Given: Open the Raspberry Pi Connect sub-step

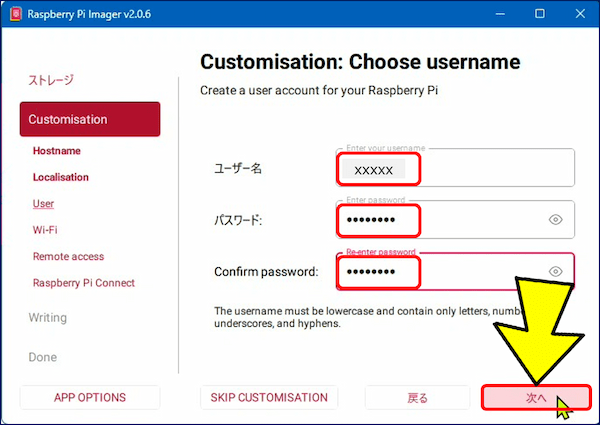Looking at the screenshot, I should 84,283.
